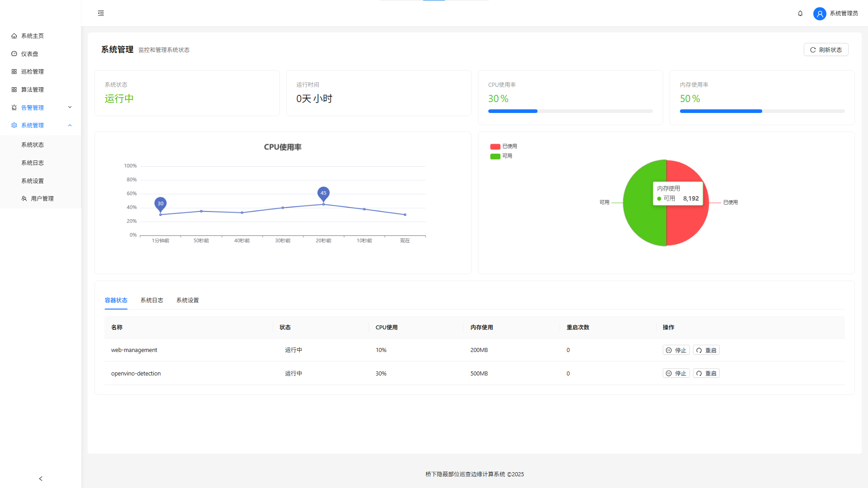The width and height of the screenshot is (868, 488).
Task: Click the 200MB memory value
Action: pos(479,350)
